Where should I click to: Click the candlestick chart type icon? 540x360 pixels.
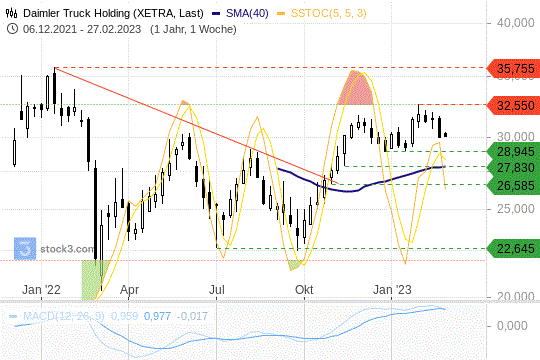click(x=12, y=13)
